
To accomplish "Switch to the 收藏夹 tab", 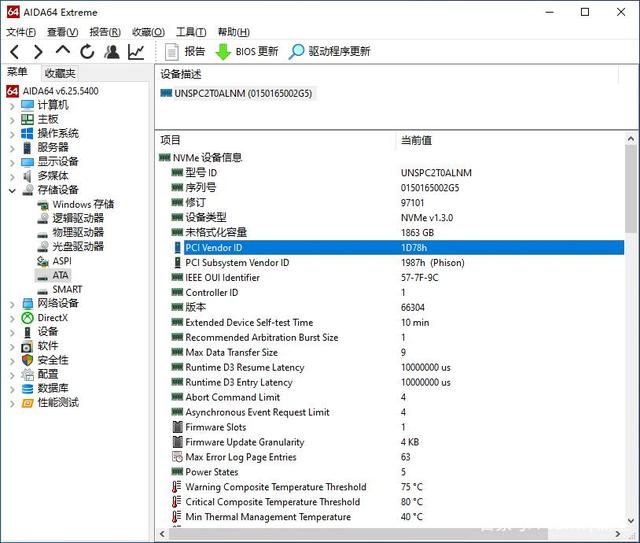I will [x=60, y=73].
